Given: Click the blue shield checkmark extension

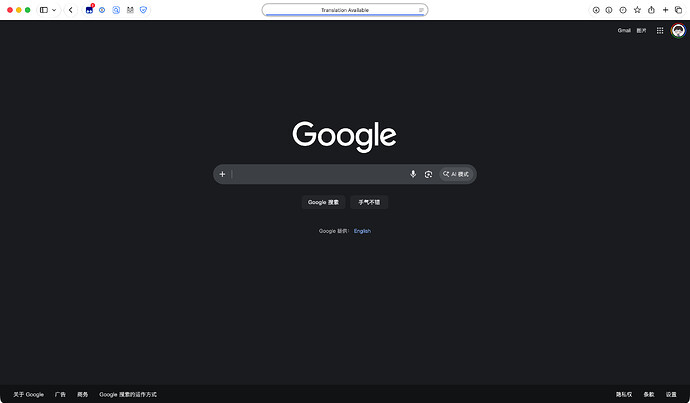Looking at the screenshot, I should tap(143, 10).
